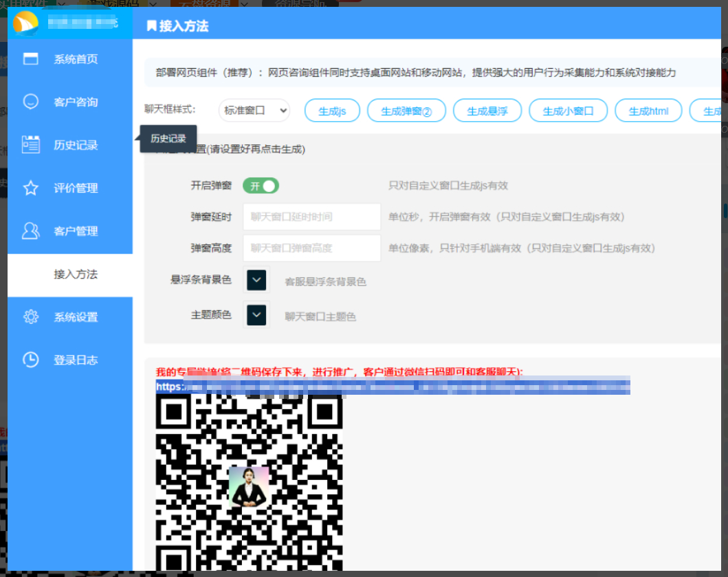Click the home window icon beside 系统首页

(31, 58)
